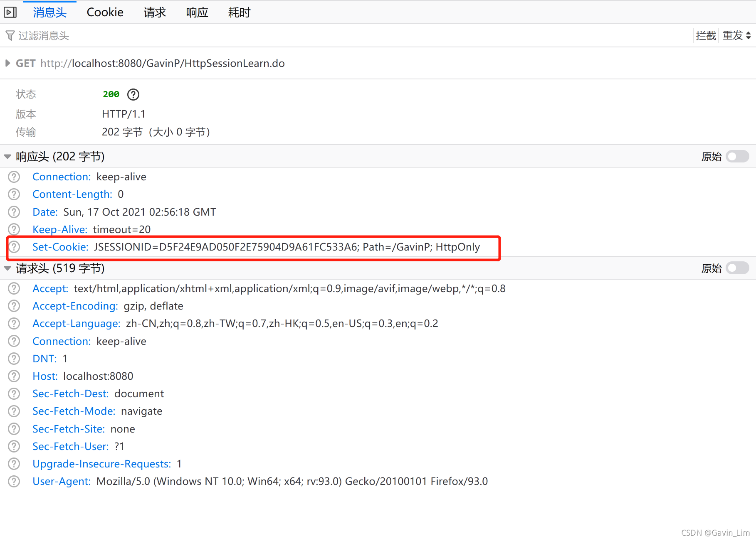Image resolution: width=756 pixels, height=541 pixels.
Task: Click help icon beside DNT header
Action: click(x=14, y=359)
